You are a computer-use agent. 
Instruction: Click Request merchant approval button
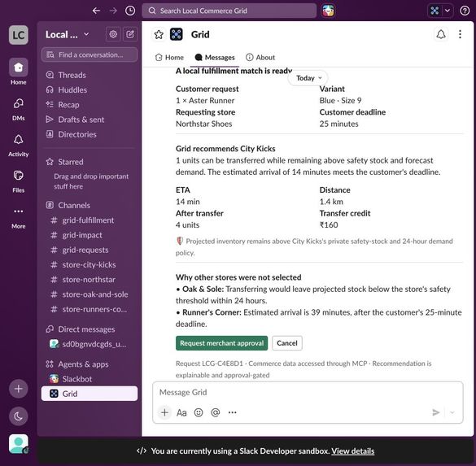click(221, 343)
